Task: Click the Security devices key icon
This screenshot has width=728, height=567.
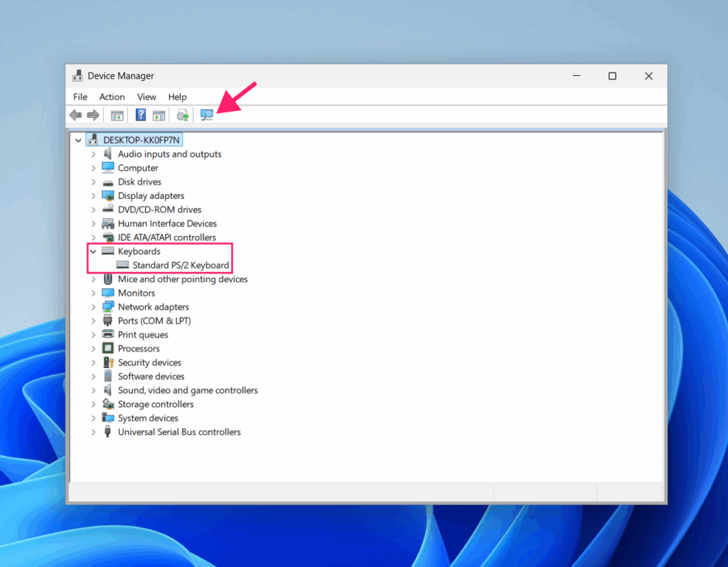Action: pyautogui.click(x=108, y=362)
